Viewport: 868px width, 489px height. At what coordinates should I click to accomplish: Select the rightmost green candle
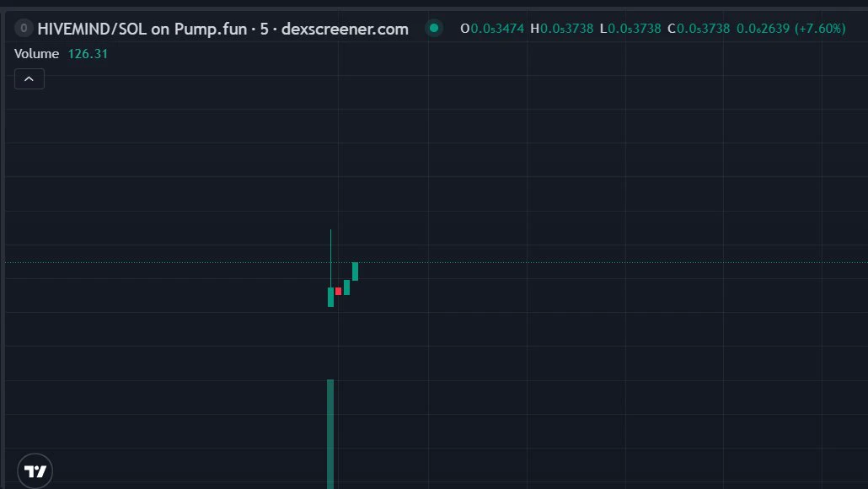coord(355,271)
